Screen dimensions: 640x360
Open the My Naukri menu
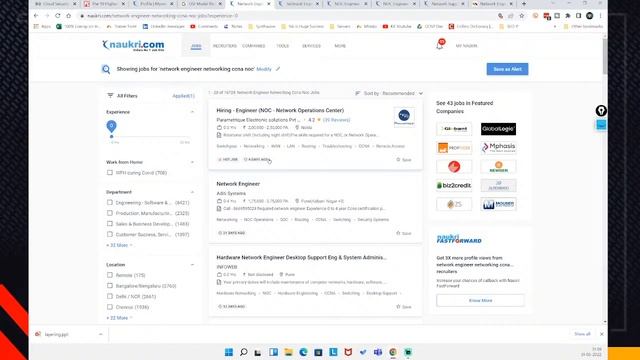point(466,46)
